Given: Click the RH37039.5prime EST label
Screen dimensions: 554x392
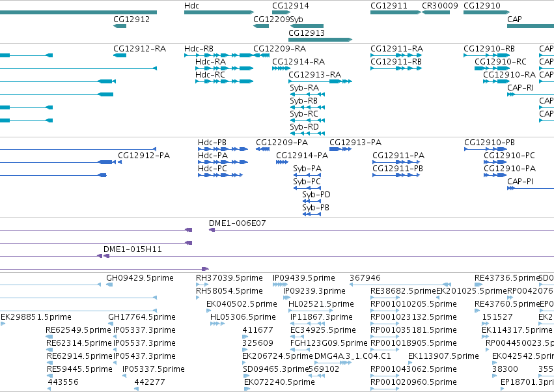Looking at the screenshot, I should point(229,278).
